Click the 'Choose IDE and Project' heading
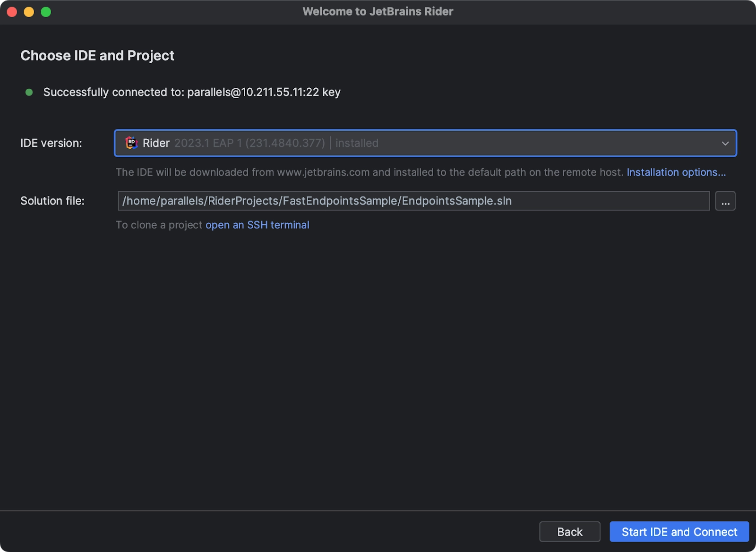Screen dimensions: 756x552 (97, 56)
